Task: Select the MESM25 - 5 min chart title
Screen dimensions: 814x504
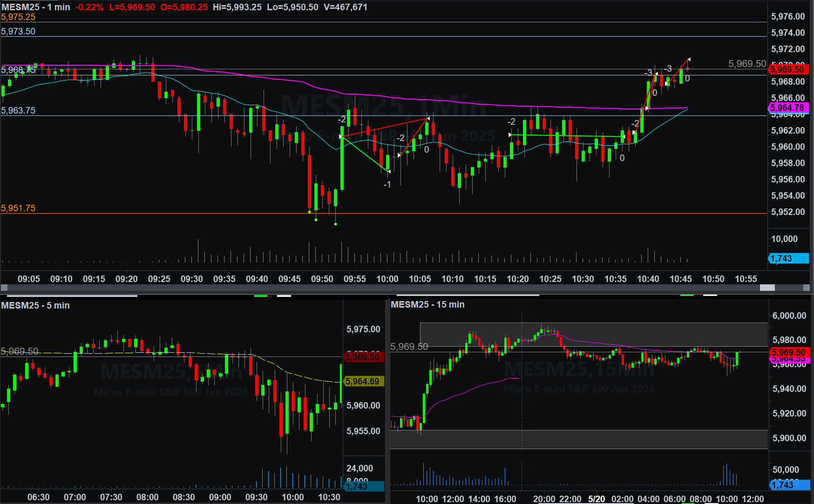Action: [x=35, y=305]
